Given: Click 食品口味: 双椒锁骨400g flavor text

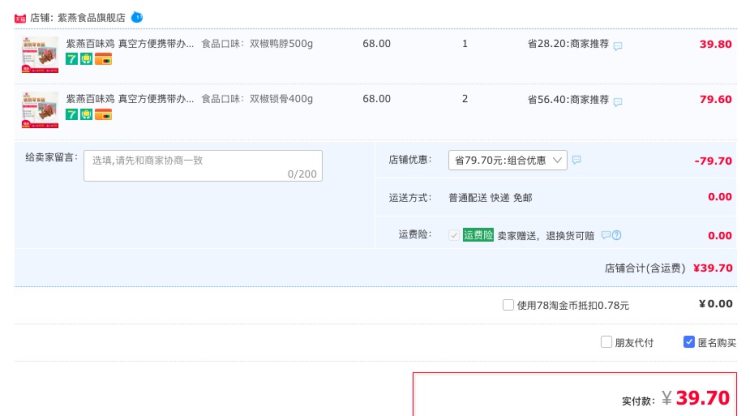Looking at the screenshot, I should coord(257,99).
